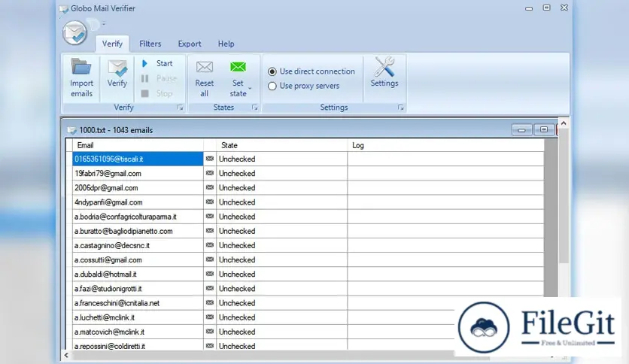Image resolution: width=629 pixels, height=364 pixels.
Task: Click the horizontal scrollbar left arrow
Action: coord(66,355)
